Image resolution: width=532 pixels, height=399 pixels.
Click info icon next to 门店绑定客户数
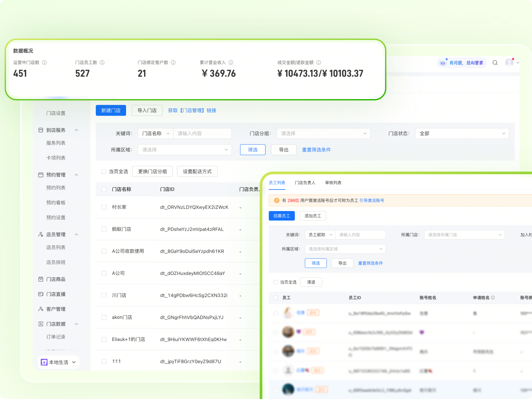173,63
